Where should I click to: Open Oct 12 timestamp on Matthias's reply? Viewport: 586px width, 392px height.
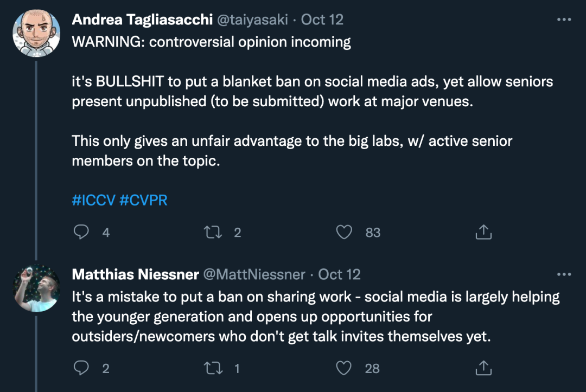[x=340, y=275]
